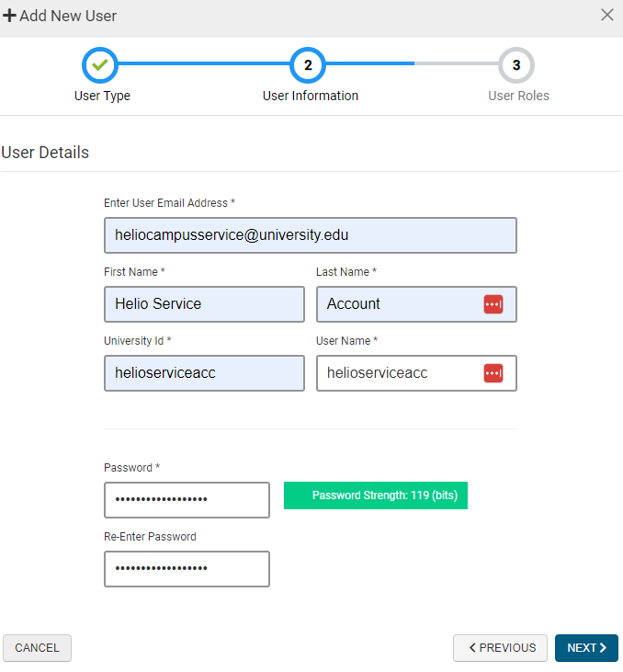Click the Re-Enter Password field

coord(187,569)
